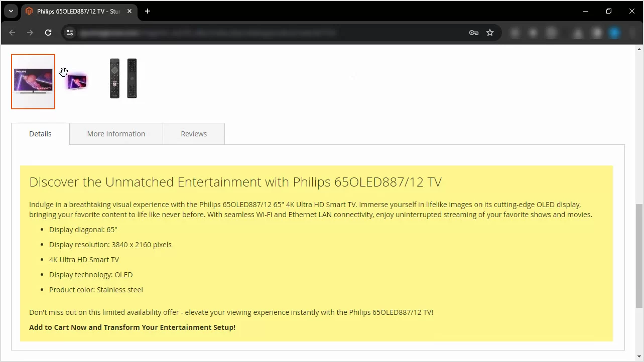The height and width of the screenshot is (362, 644).
Task: Click the 'Indulge in a breathtaking visual experience' paragraph
Action: click(x=311, y=210)
